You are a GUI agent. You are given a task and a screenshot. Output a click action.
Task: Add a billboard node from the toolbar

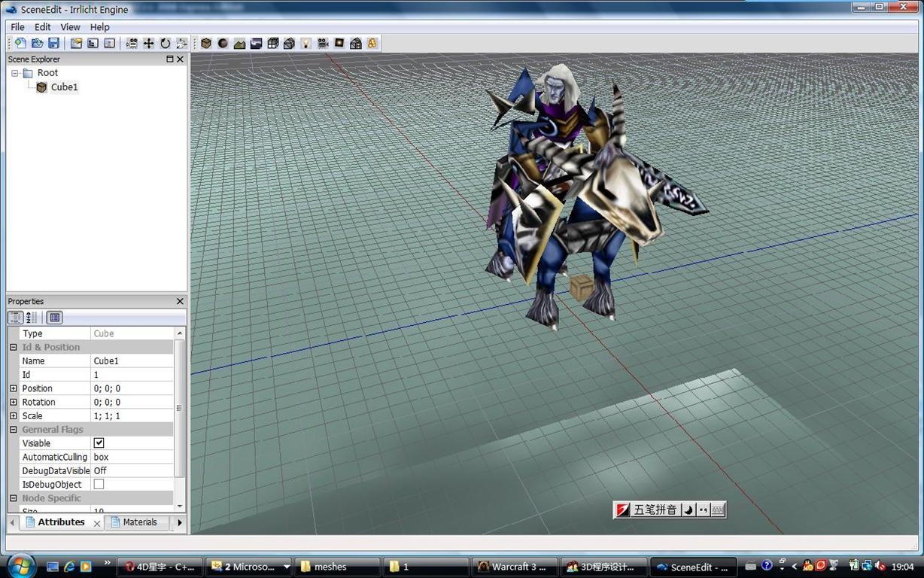pyautogui.click(x=339, y=44)
